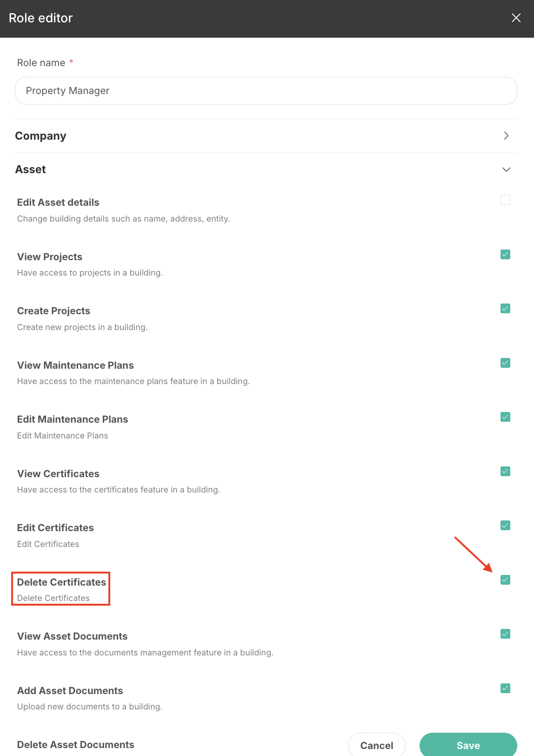Image resolution: width=534 pixels, height=756 pixels.
Task: Select the Delete Asset Documents label
Action: tap(75, 745)
